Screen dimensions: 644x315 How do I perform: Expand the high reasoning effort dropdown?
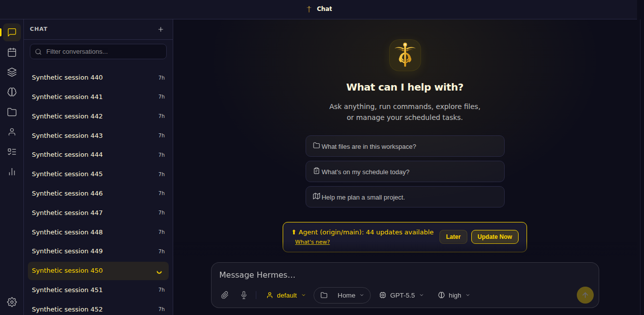click(x=454, y=295)
